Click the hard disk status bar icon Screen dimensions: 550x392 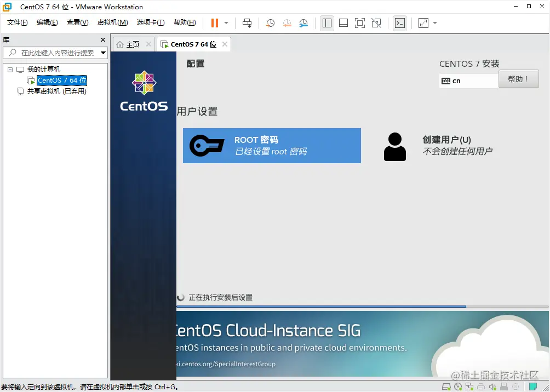coord(446,387)
